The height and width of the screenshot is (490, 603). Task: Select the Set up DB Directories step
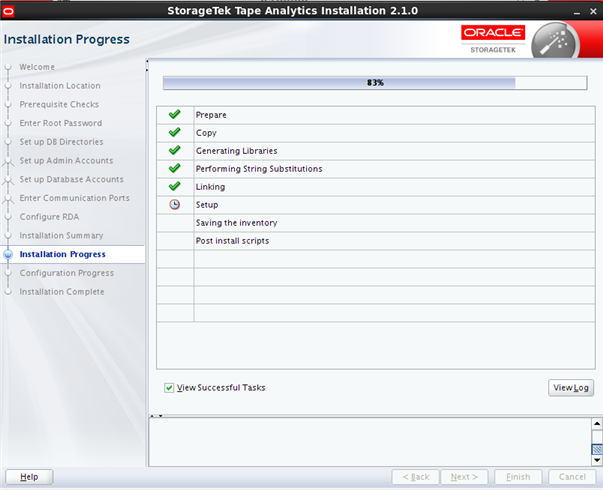pos(61,142)
